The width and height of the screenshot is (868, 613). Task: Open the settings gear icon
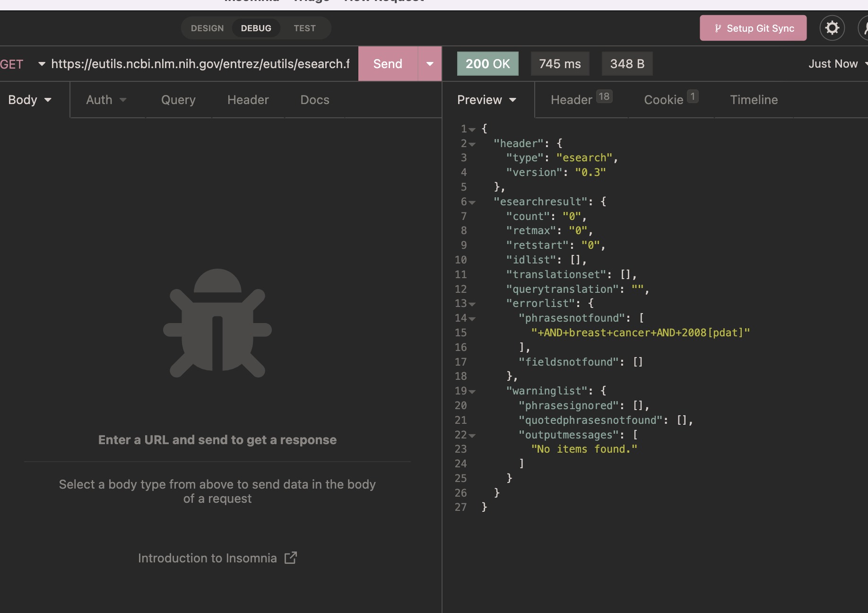pos(832,28)
